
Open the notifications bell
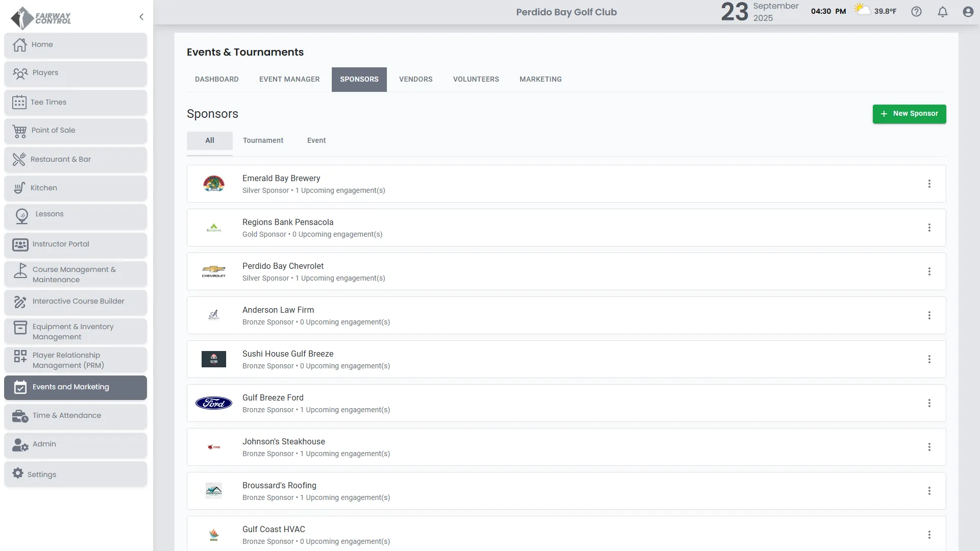tap(943, 12)
